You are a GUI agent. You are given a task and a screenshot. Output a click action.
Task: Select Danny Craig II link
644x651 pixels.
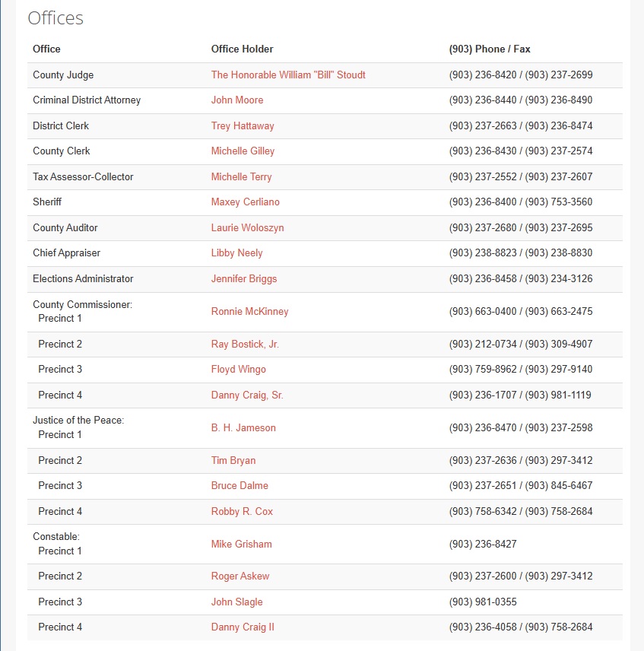pyautogui.click(x=243, y=627)
